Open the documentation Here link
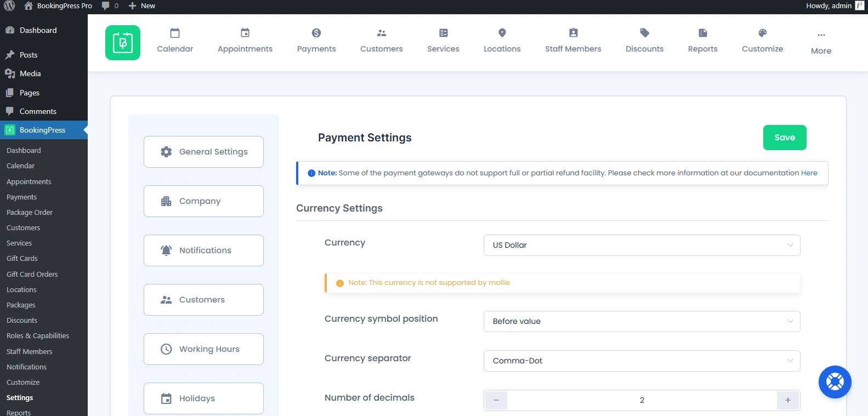 pos(809,173)
